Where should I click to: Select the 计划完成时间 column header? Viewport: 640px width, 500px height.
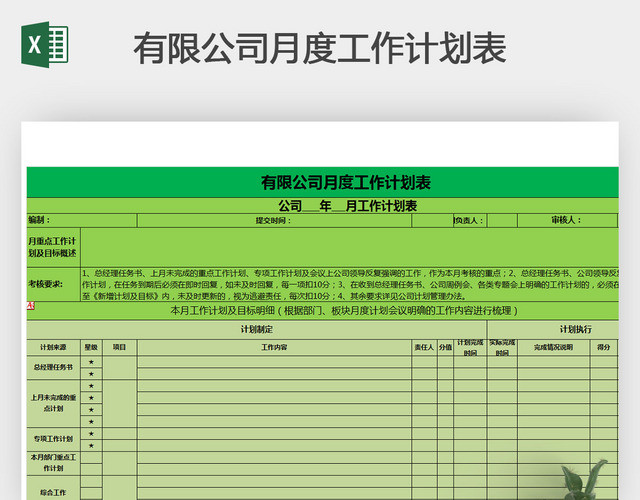pyautogui.click(x=470, y=347)
